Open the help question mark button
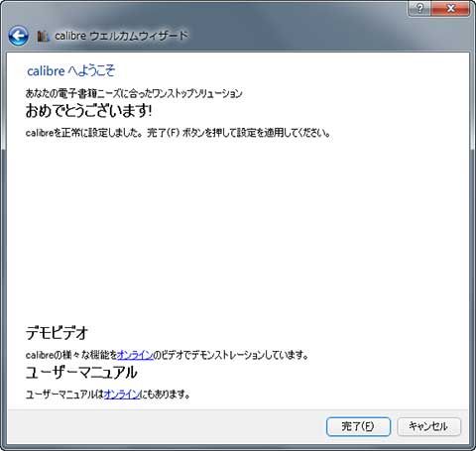This screenshot has height=451, width=476. (419, 8)
